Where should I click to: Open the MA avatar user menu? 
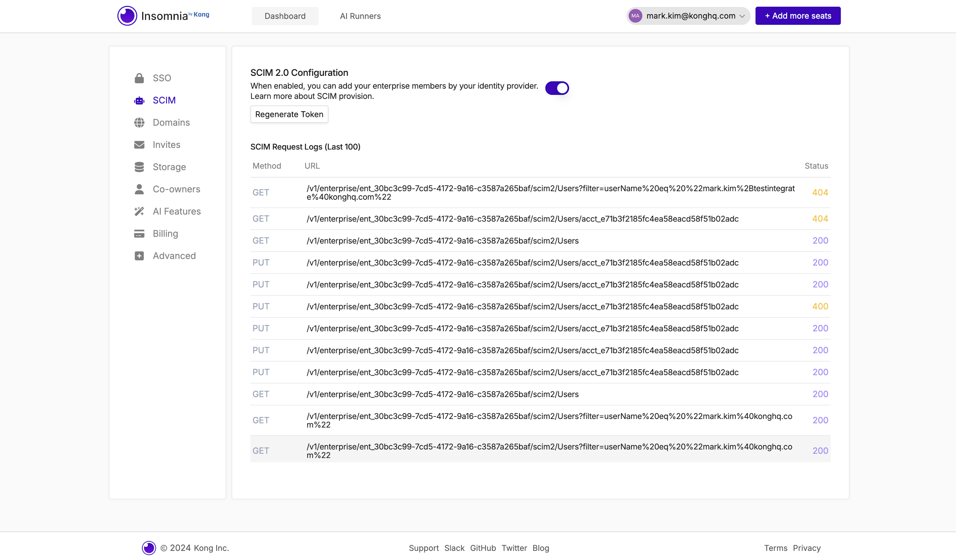[635, 16]
